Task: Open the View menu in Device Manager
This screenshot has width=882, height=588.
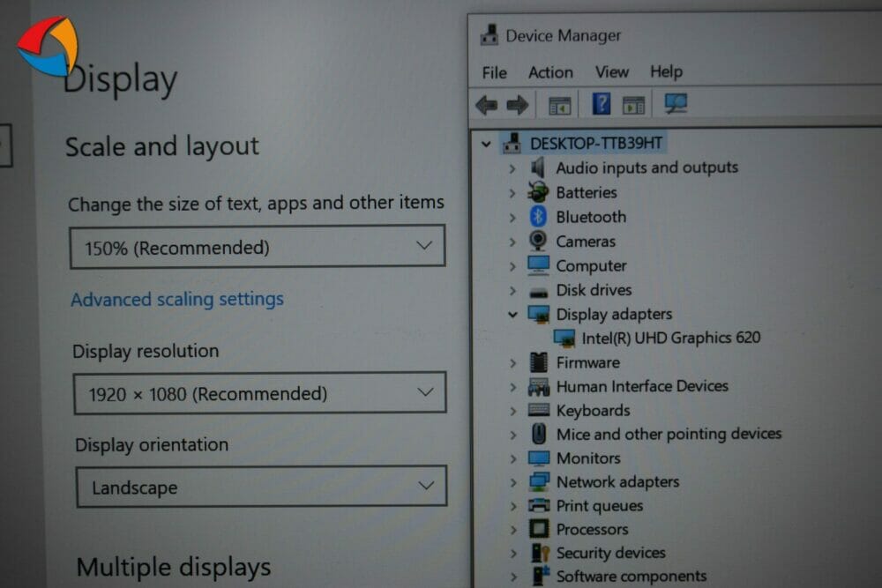Action: pos(612,72)
